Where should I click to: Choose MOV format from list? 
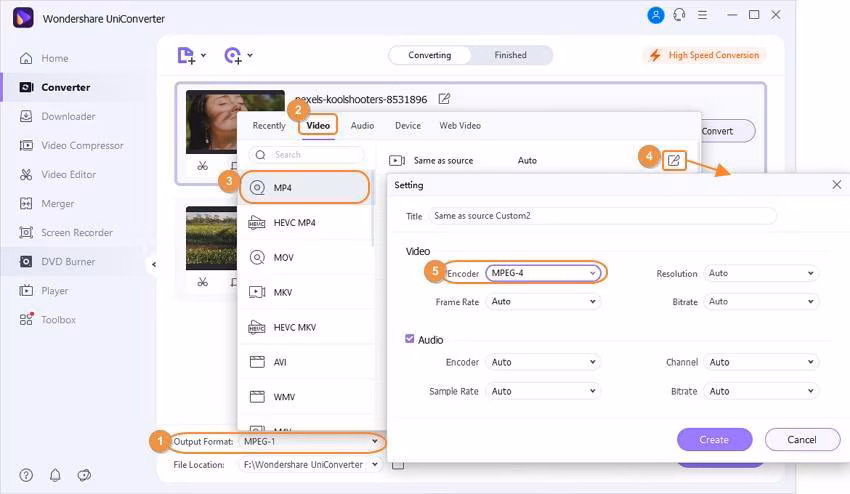(306, 258)
